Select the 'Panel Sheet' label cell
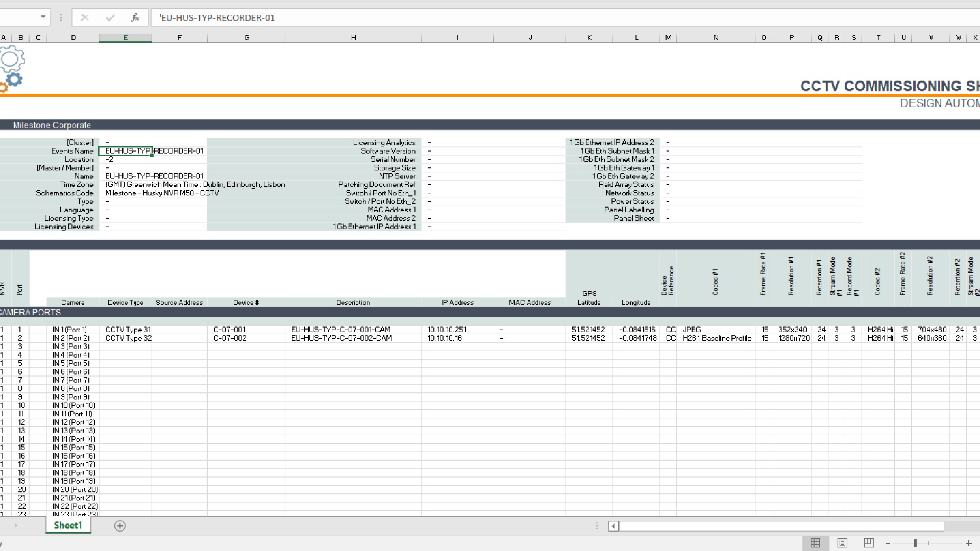Screen dimensions: 980x551 634,218
